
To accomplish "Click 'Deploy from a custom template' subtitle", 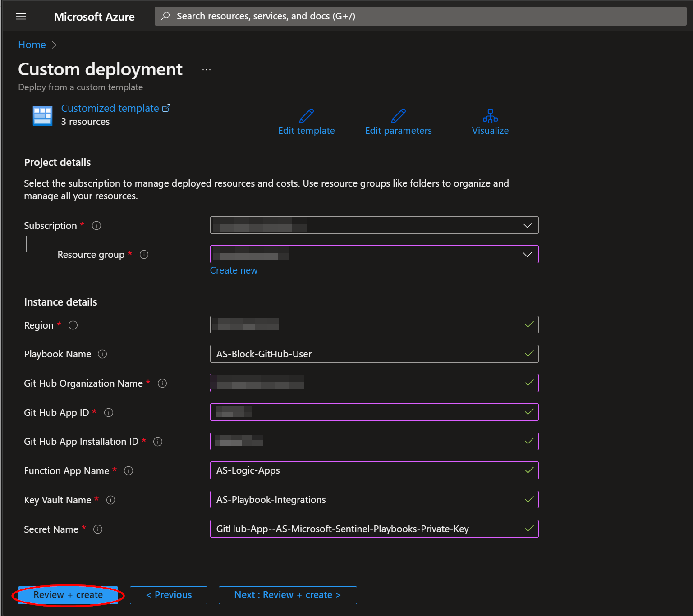I will click(80, 87).
